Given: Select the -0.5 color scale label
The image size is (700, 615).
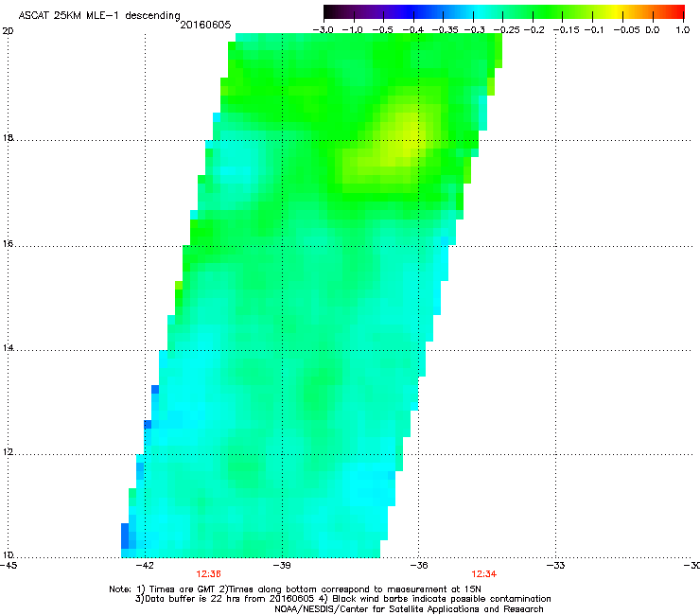Looking at the screenshot, I should pyautogui.click(x=382, y=30).
